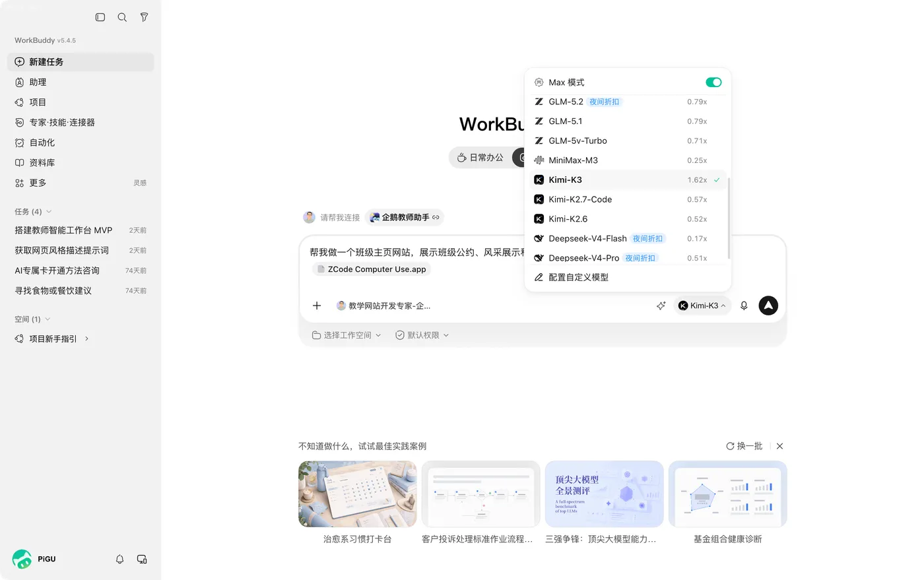Click the ZCode Computer Use.app attachment
The image size is (924, 580).
coord(372,269)
